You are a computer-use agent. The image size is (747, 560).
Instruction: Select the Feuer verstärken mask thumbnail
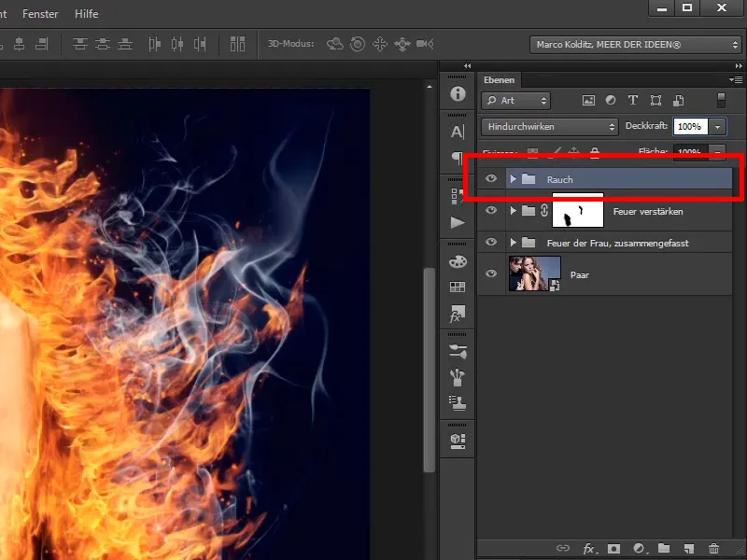coord(578,210)
